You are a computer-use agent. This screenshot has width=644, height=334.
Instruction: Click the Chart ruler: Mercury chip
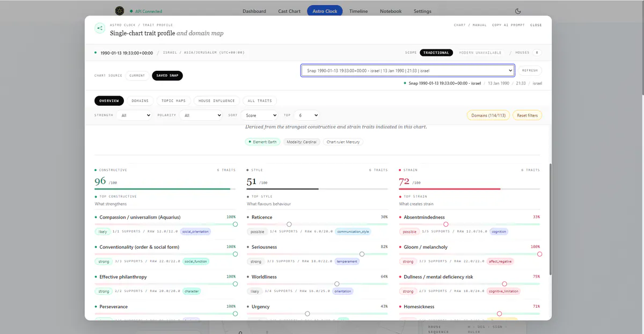[343, 142]
